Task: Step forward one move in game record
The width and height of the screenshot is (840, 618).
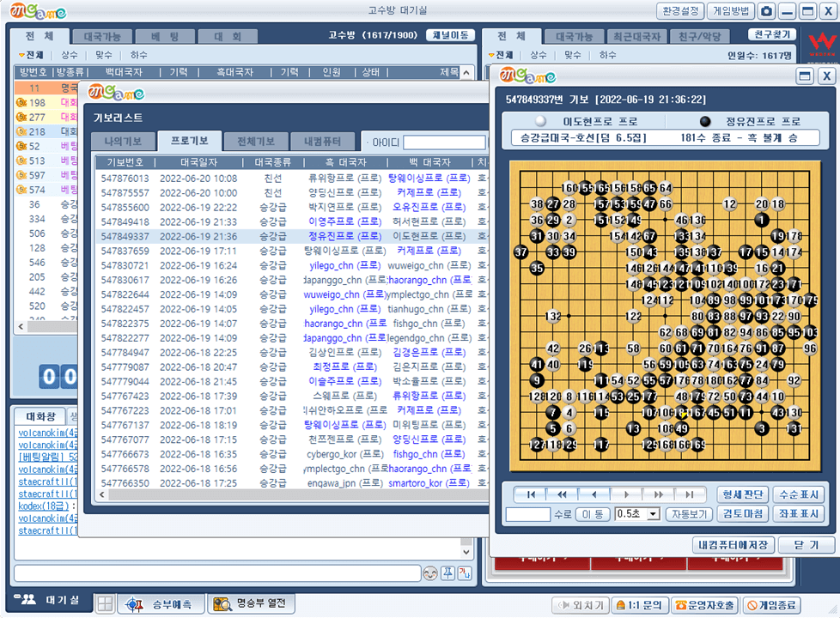Action: point(626,494)
